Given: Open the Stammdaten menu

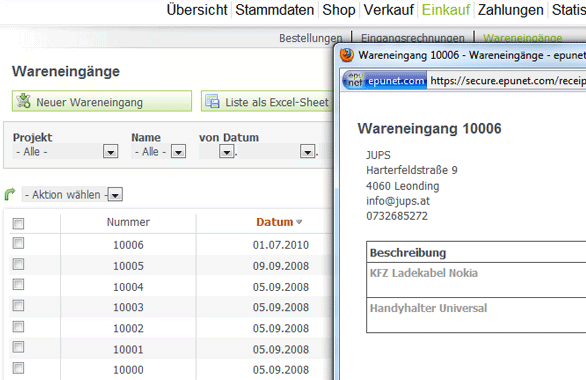Looking at the screenshot, I should coord(275,10).
